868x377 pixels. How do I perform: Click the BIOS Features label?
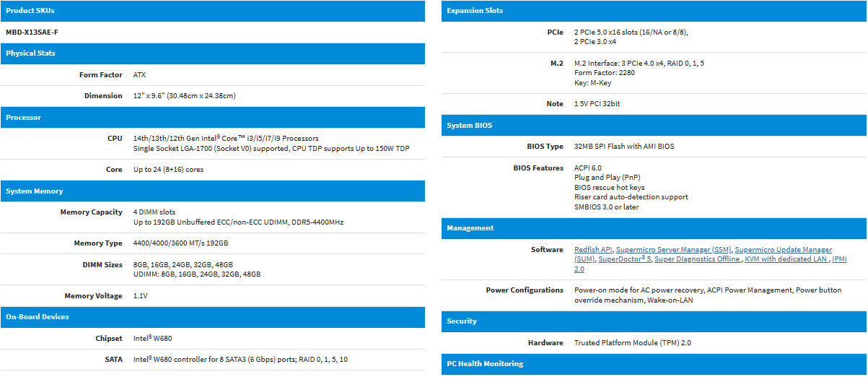[538, 168]
